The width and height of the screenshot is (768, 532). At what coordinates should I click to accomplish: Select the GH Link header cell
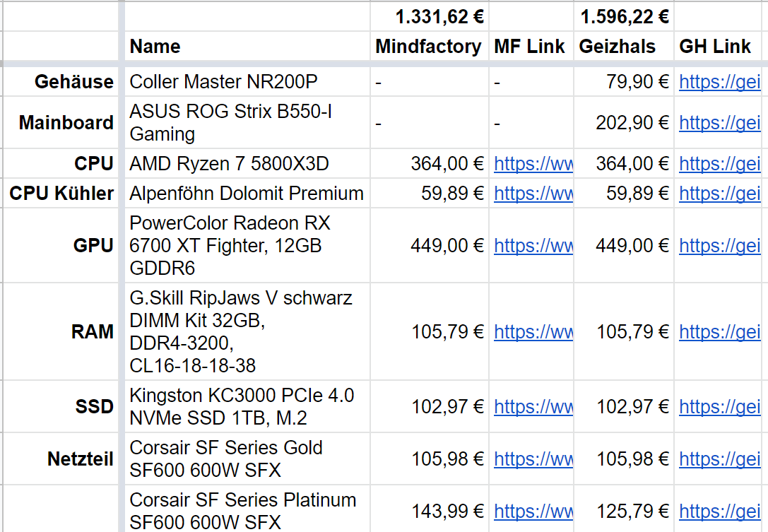click(718, 47)
